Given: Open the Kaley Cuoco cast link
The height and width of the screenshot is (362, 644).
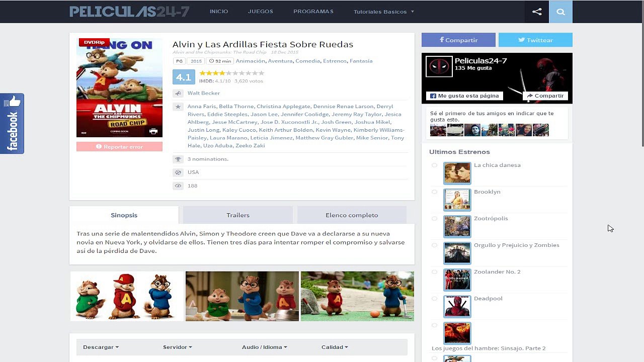Looking at the screenshot, I should [x=239, y=130].
